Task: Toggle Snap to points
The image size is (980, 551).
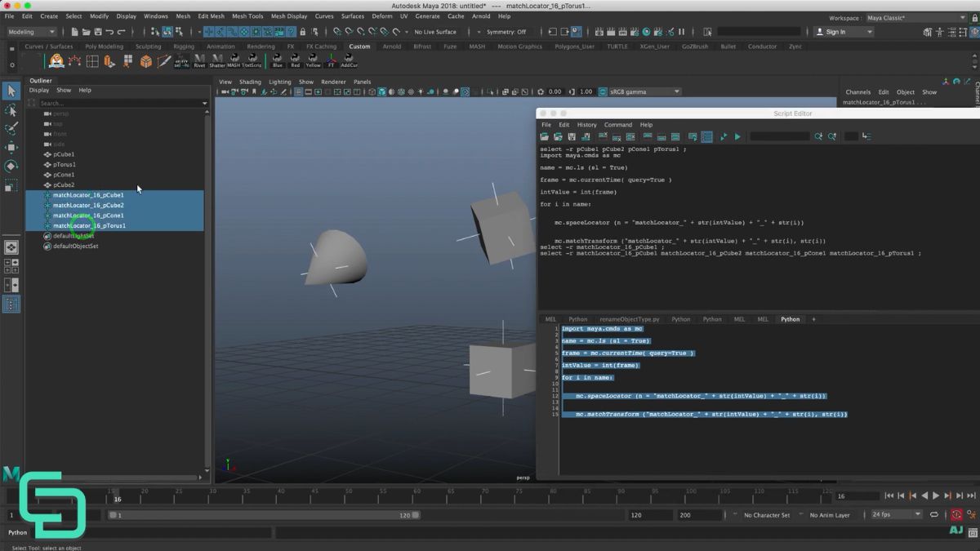Action: tap(361, 32)
